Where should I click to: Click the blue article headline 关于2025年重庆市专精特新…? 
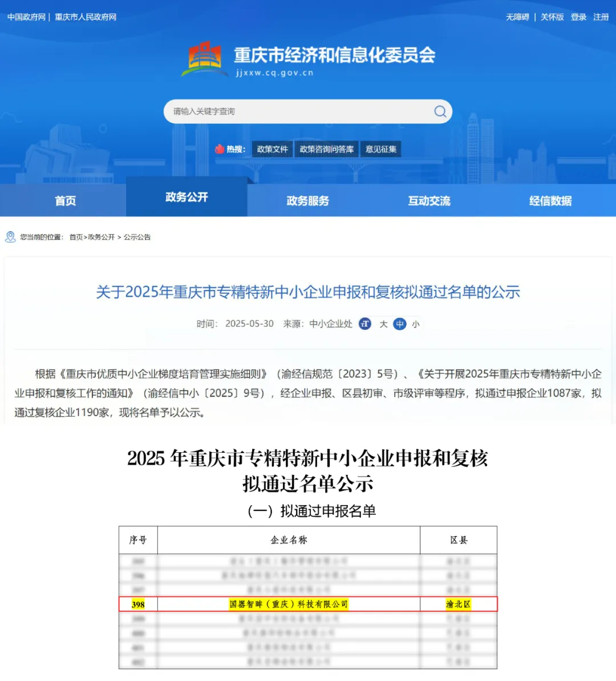tap(308, 292)
